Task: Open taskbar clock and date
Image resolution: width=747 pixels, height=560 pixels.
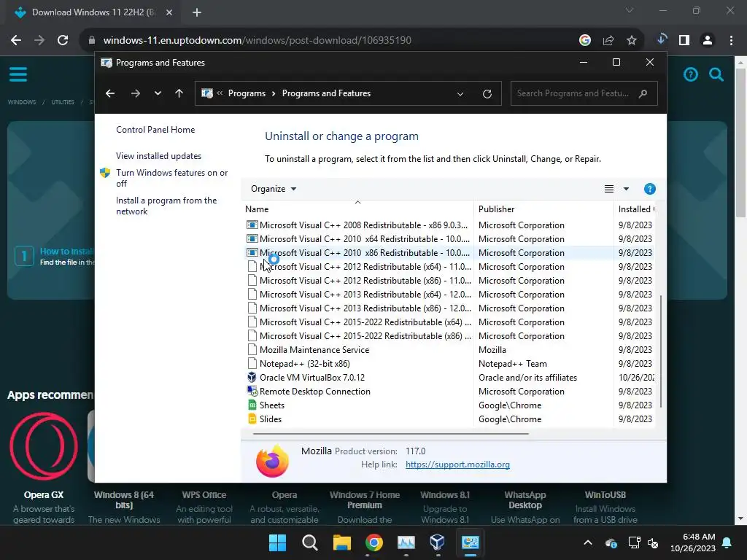Action: [693, 542]
